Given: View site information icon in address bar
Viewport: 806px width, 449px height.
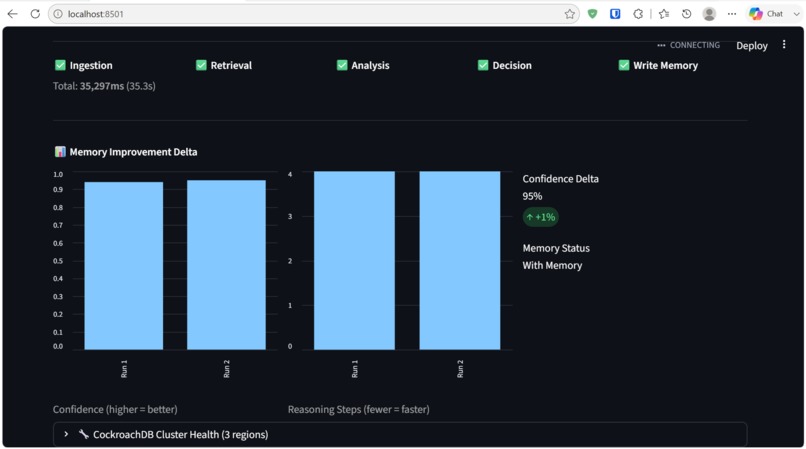Looking at the screenshot, I should (x=58, y=14).
